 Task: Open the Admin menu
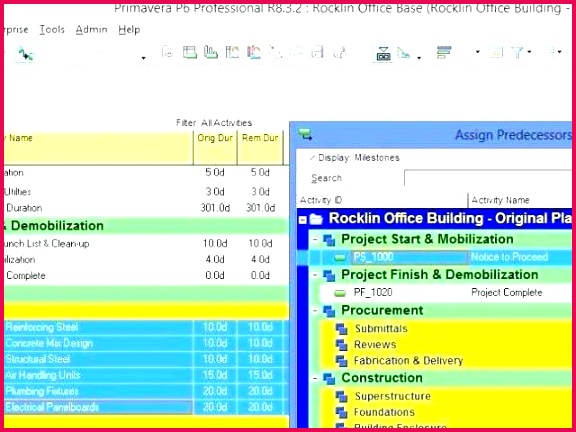(91, 29)
